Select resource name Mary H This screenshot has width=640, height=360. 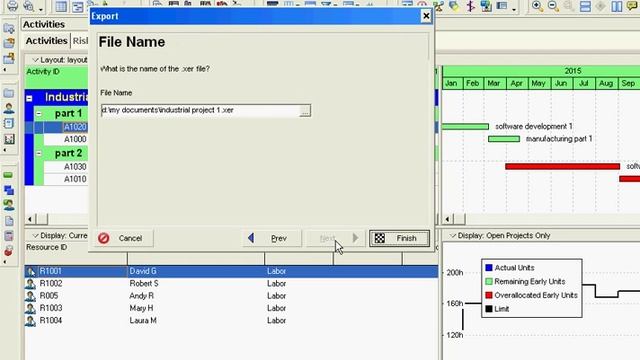pyautogui.click(x=141, y=308)
